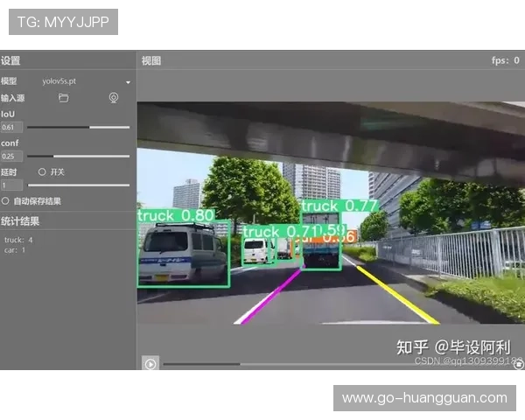525x420 pixels.
Task: Open the yolov5s.pt model dropdown
Action: [86, 81]
